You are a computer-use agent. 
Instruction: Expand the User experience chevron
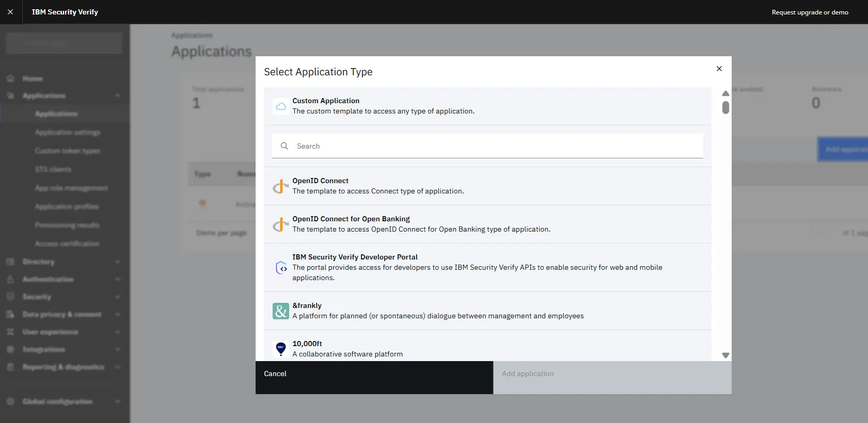(118, 332)
